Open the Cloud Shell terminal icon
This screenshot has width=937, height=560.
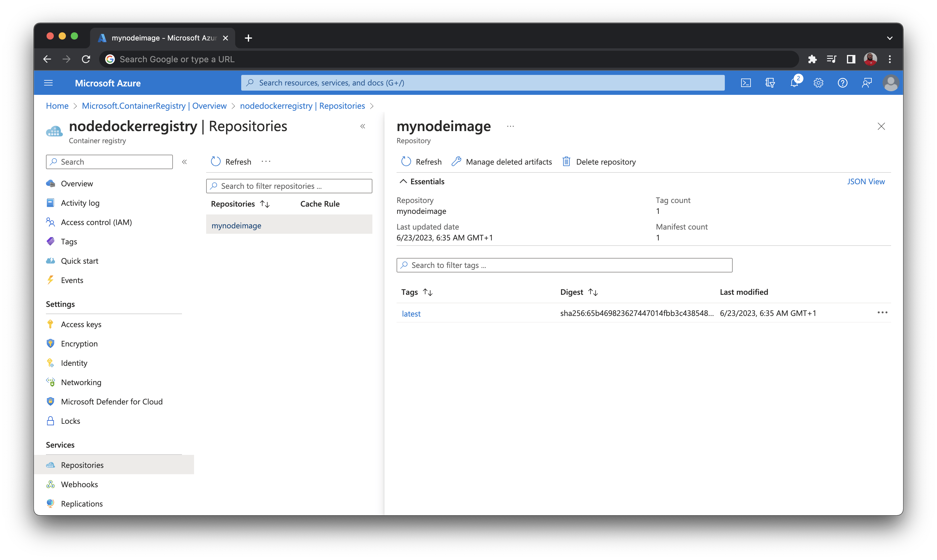(746, 83)
